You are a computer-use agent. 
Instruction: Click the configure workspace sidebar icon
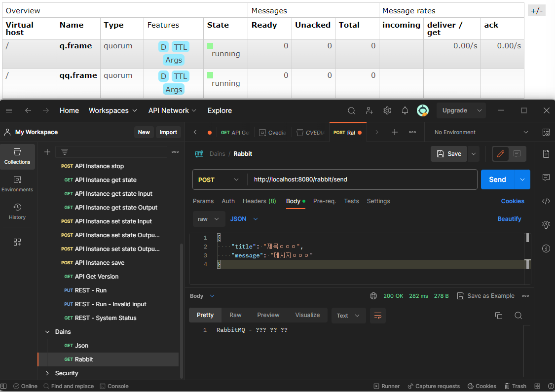coord(17,242)
